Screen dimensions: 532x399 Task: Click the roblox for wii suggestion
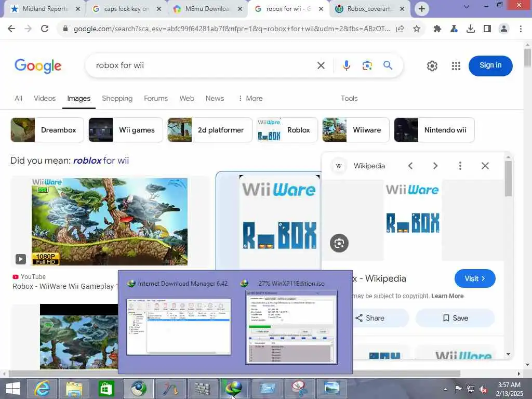(101, 161)
